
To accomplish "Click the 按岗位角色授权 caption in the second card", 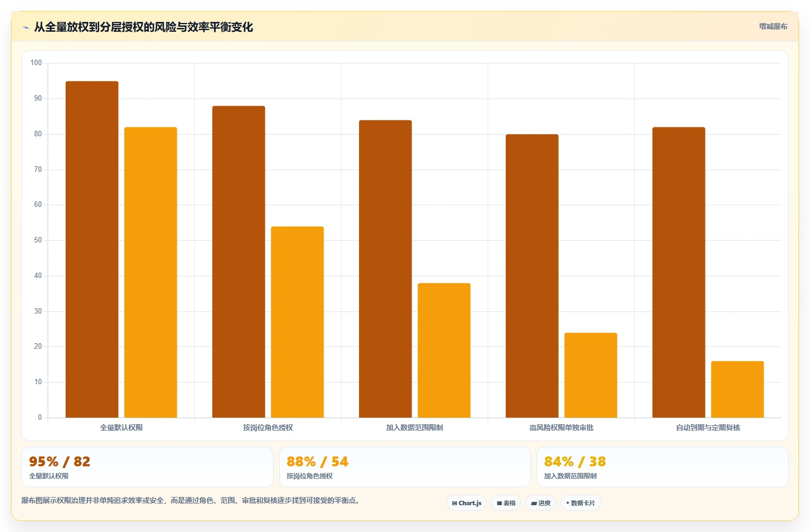I will [310, 476].
